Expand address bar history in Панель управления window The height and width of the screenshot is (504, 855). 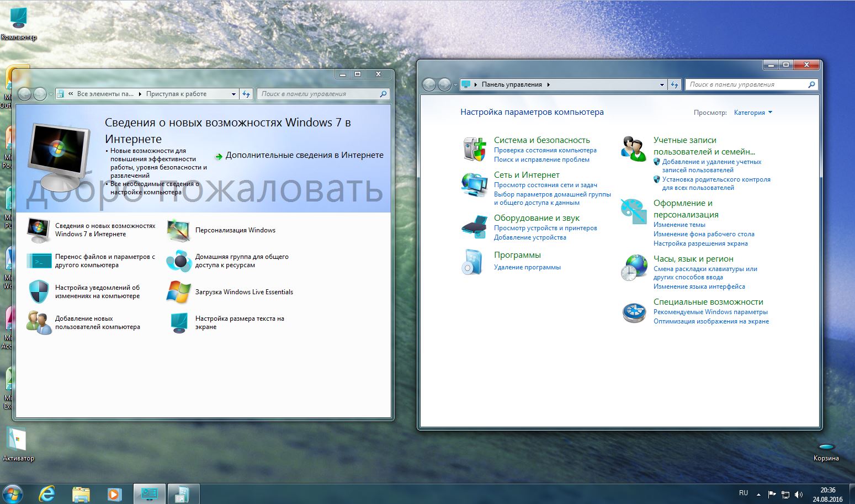click(x=662, y=85)
